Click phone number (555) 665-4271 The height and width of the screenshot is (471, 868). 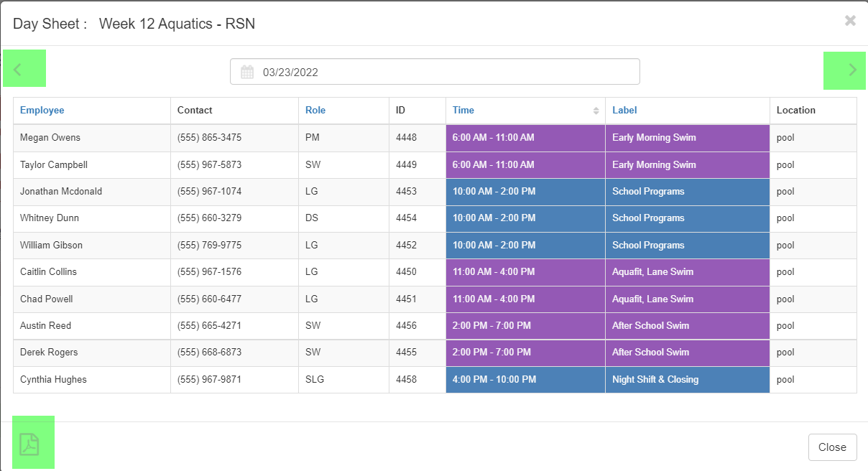click(x=209, y=325)
